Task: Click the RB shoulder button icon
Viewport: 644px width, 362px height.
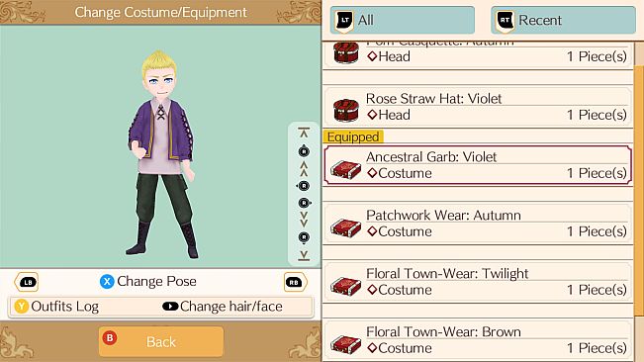Action: 295,282
